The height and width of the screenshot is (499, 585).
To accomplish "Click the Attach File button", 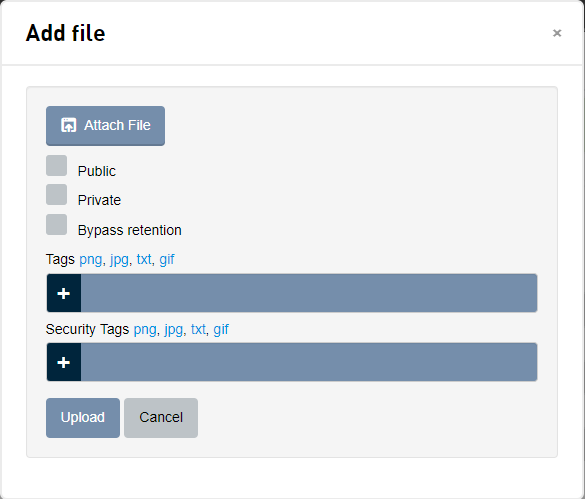I will click(x=105, y=126).
